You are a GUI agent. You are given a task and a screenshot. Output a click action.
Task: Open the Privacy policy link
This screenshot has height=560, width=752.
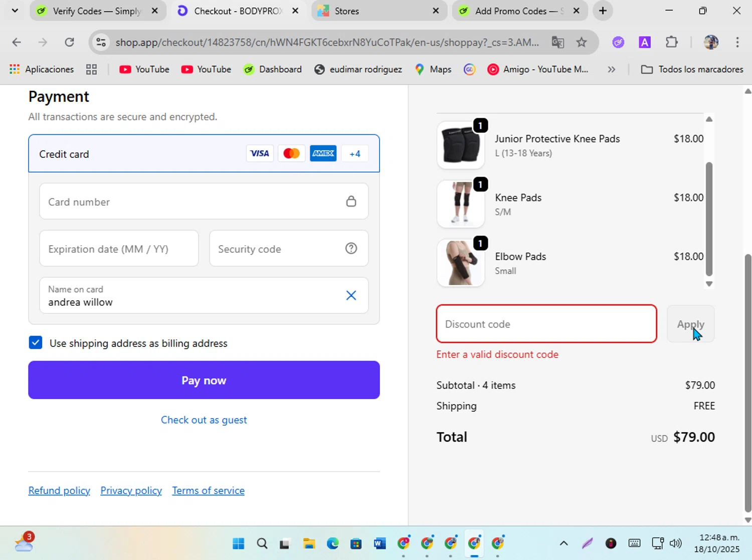[x=131, y=490]
